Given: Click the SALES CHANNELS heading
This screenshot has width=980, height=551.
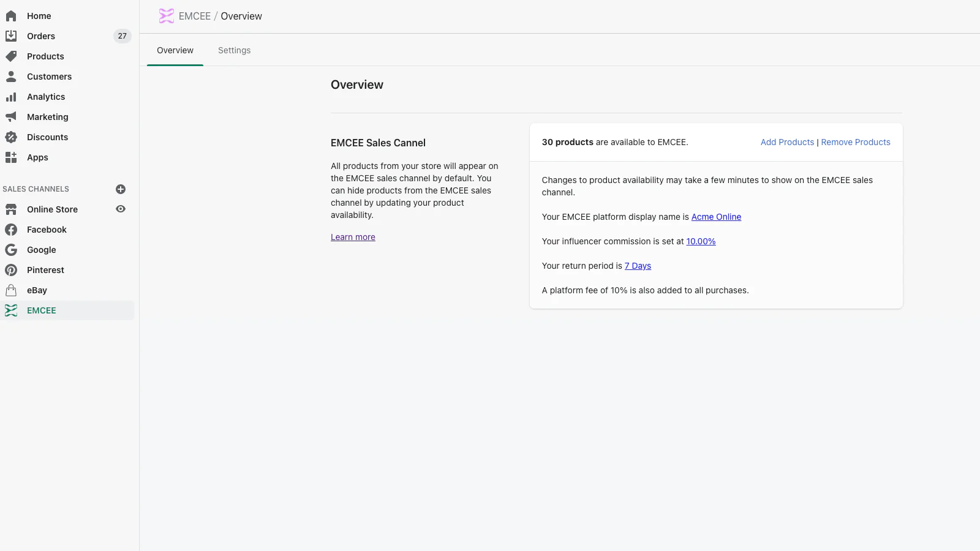Looking at the screenshot, I should click(36, 189).
